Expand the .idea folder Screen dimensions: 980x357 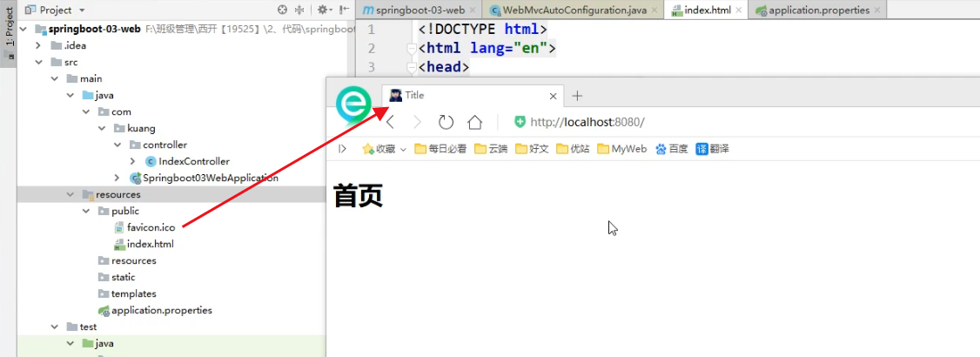pos(39,45)
